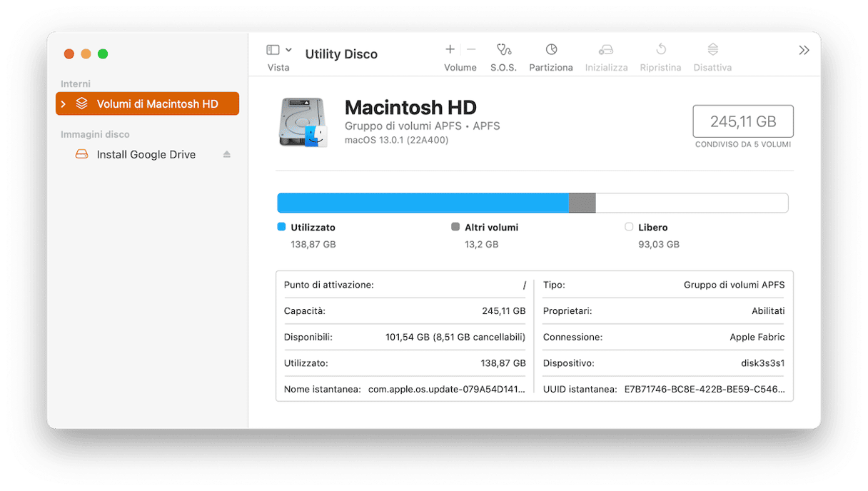Click the gray Altri volumi bar segment
The height and width of the screenshot is (491, 868).
582,203
